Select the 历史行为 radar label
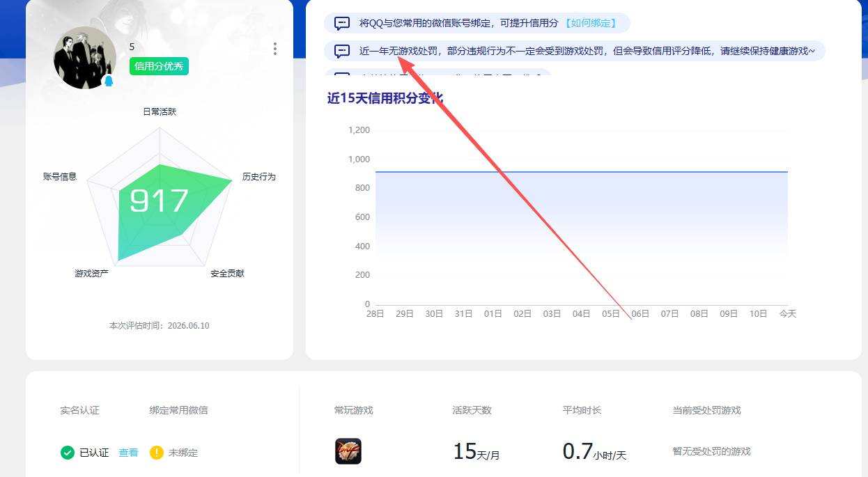The height and width of the screenshot is (477, 868). (x=259, y=177)
